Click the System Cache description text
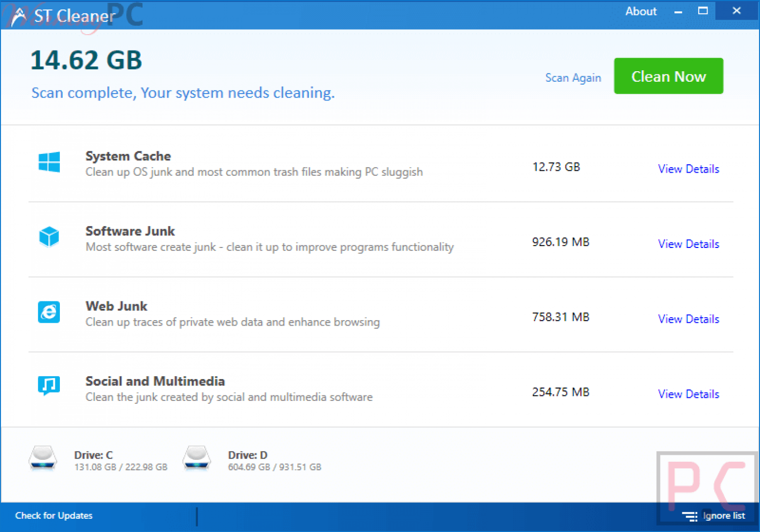Screen dimensions: 760x532 tap(254, 172)
